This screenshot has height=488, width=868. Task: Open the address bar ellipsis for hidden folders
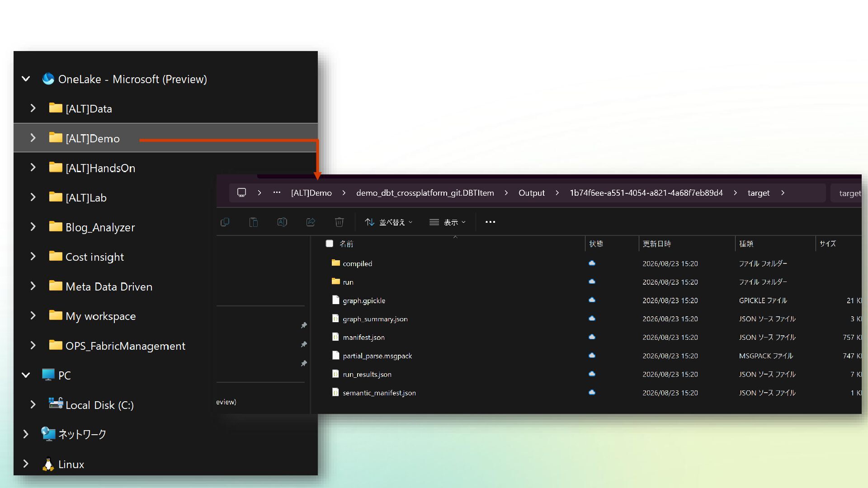tap(277, 192)
